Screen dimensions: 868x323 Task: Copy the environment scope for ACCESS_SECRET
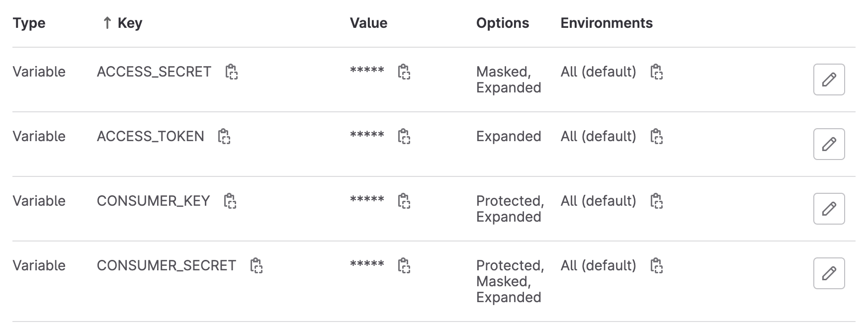click(x=656, y=72)
